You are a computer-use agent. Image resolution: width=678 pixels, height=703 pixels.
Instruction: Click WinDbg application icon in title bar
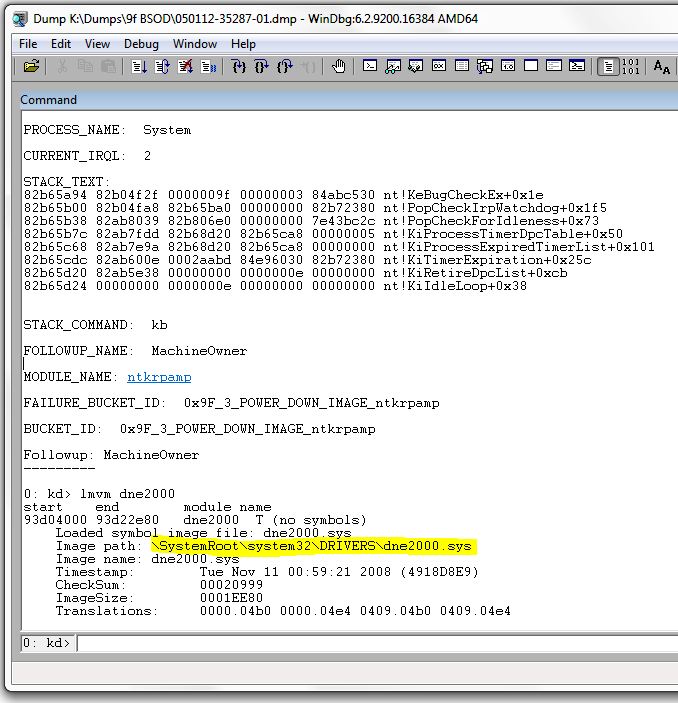[20, 19]
